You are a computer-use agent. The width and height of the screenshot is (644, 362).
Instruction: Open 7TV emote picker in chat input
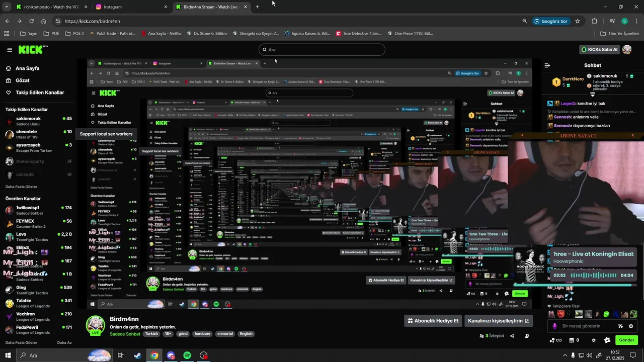tap(620, 326)
